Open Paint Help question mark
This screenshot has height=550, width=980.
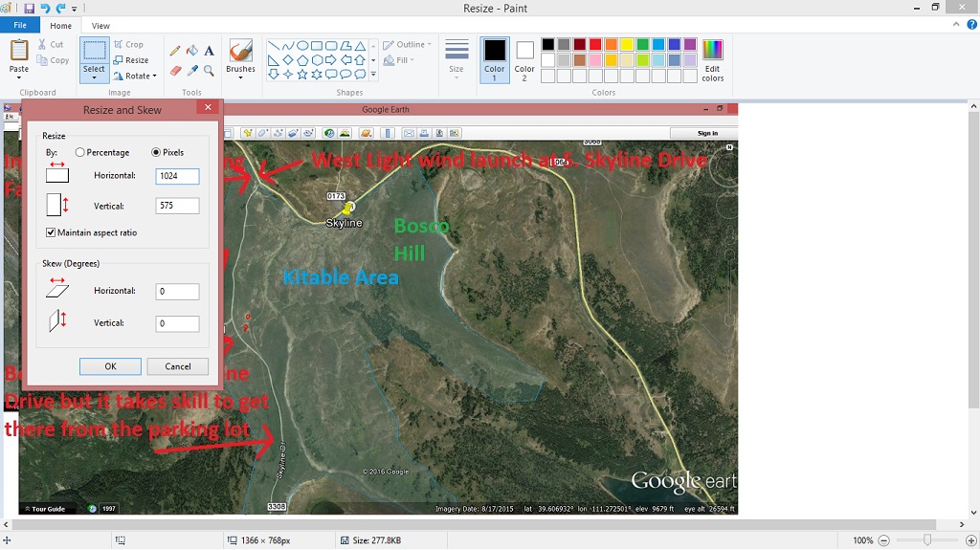coord(972,25)
